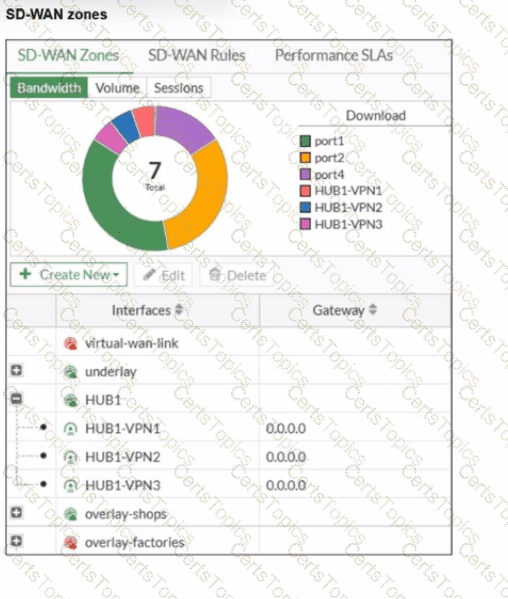Sort the table by Interfaces column arrows
This screenshot has width=508, height=599.
point(179,310)
